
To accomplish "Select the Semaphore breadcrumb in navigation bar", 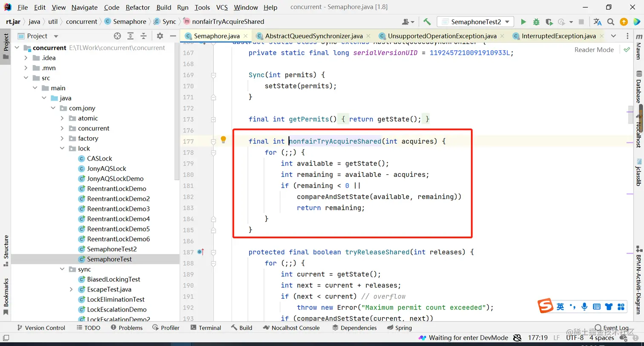I will [x=125, y=22].
